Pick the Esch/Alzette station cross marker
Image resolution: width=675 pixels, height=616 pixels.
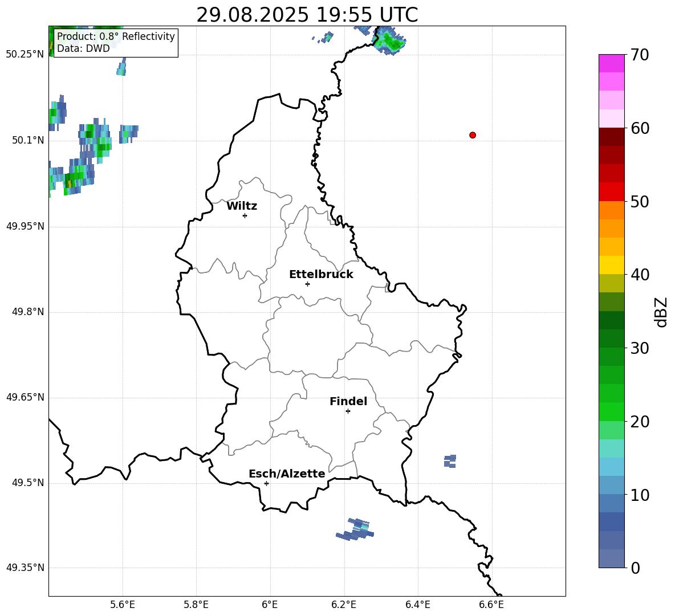266,483
